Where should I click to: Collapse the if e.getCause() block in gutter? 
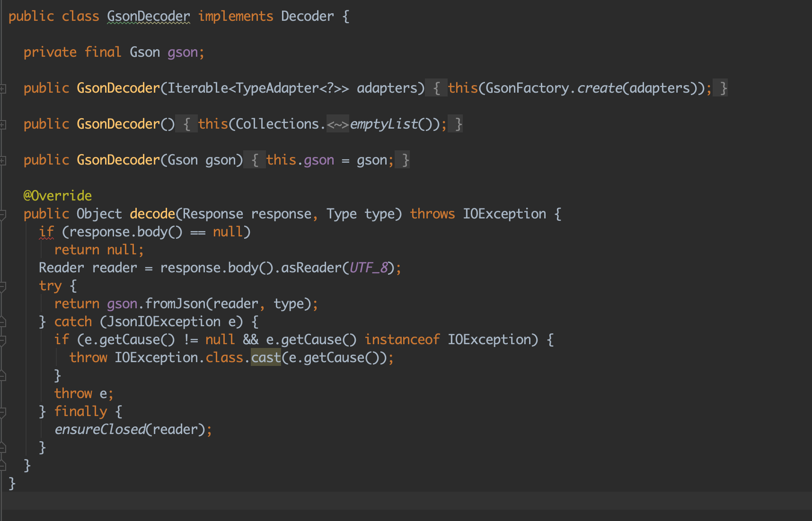pyautogui.click(x=2, y=340)
